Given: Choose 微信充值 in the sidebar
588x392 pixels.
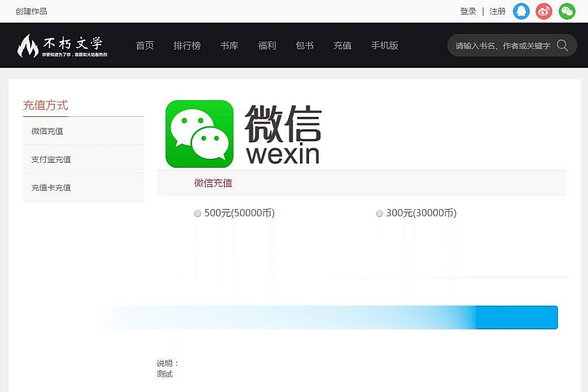Looking at the screenshot, I should point(84,131).
